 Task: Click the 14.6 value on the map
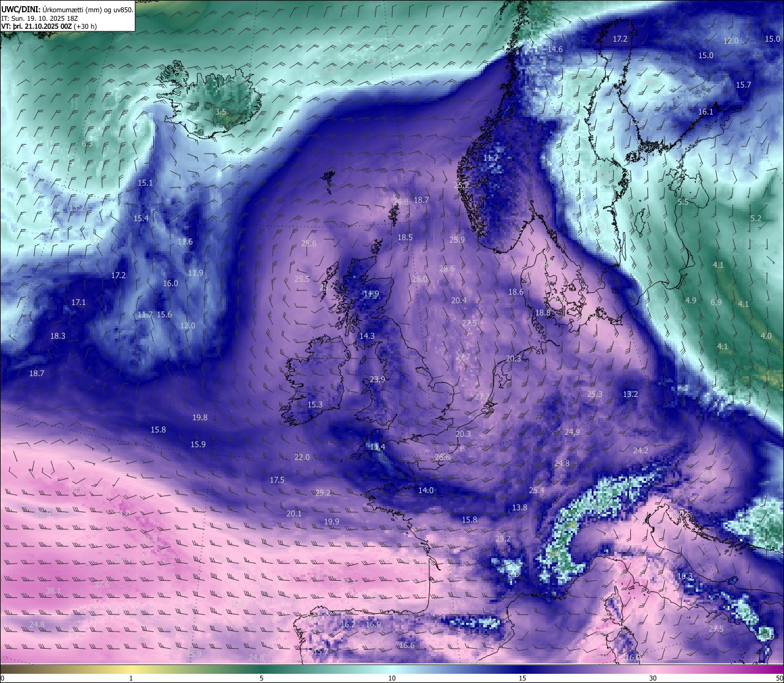pyautogui.click(x=555, y=49)
